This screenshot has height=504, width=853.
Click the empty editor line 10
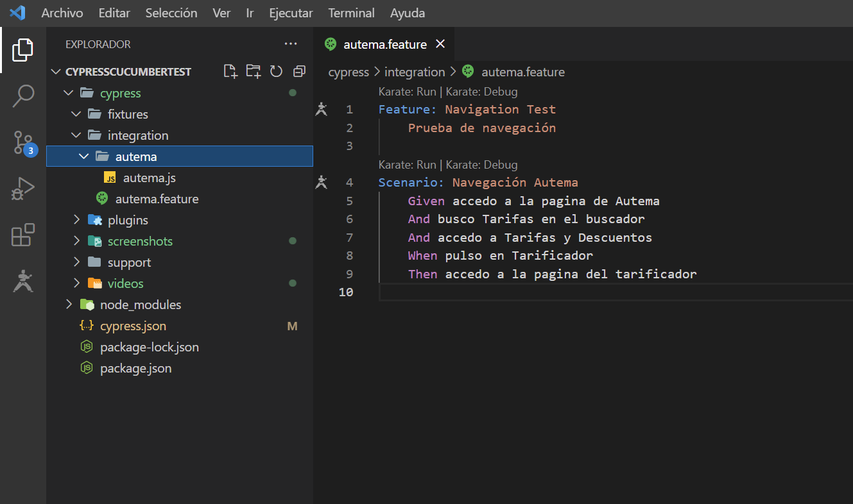(x=616, y=292)
